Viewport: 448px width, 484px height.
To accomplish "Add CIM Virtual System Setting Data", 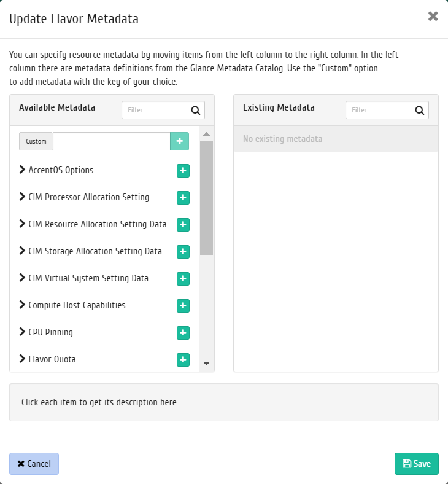I will [x=183, y=279].
